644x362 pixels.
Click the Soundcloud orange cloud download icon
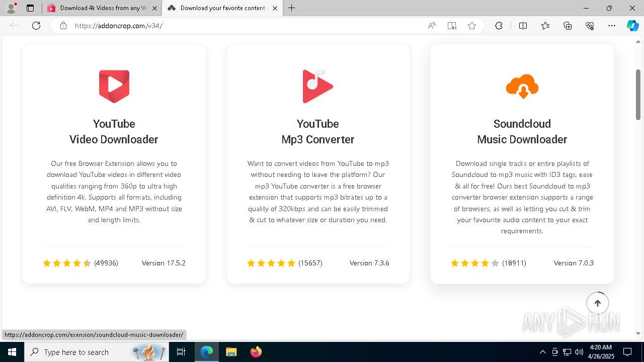tap(522, 86)
